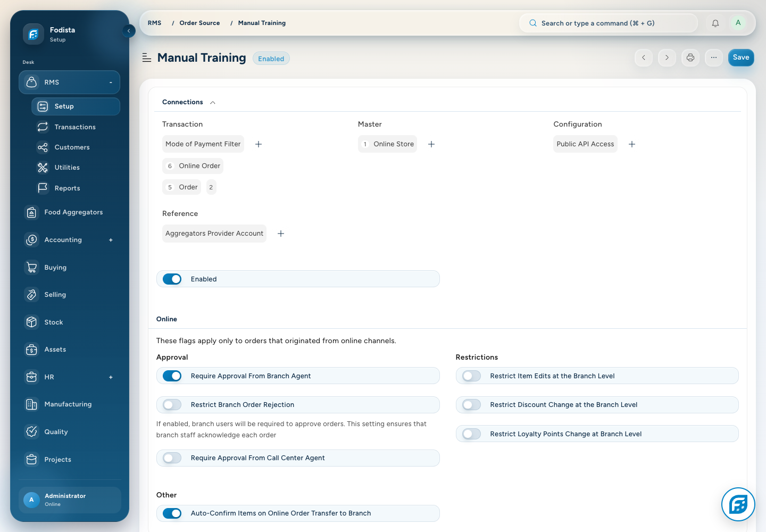Screen dimensions: 766x532
Task: Focus the search or command input
Action: point(608,23)
